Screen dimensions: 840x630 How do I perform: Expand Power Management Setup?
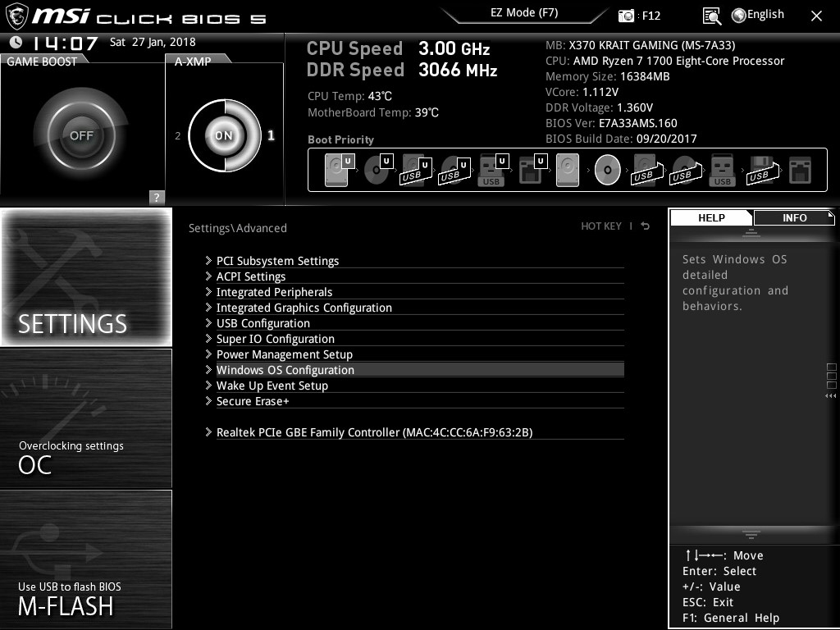click(414, 354)
